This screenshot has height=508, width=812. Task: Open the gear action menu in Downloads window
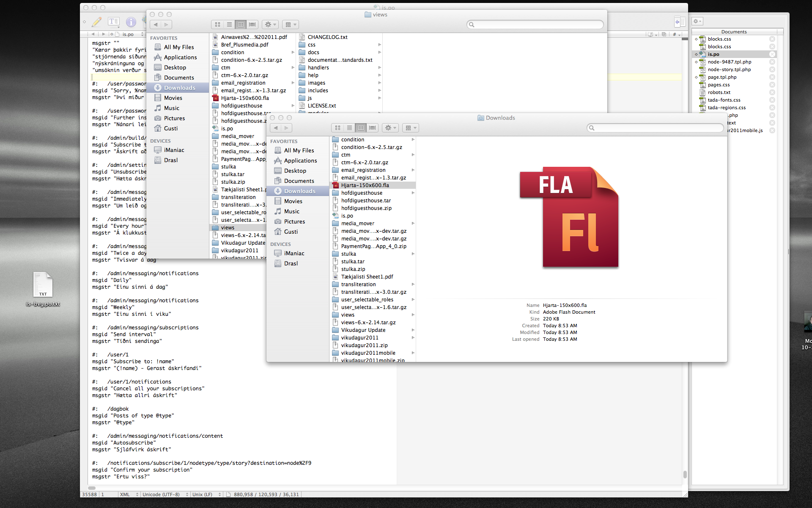coord(390,128)
